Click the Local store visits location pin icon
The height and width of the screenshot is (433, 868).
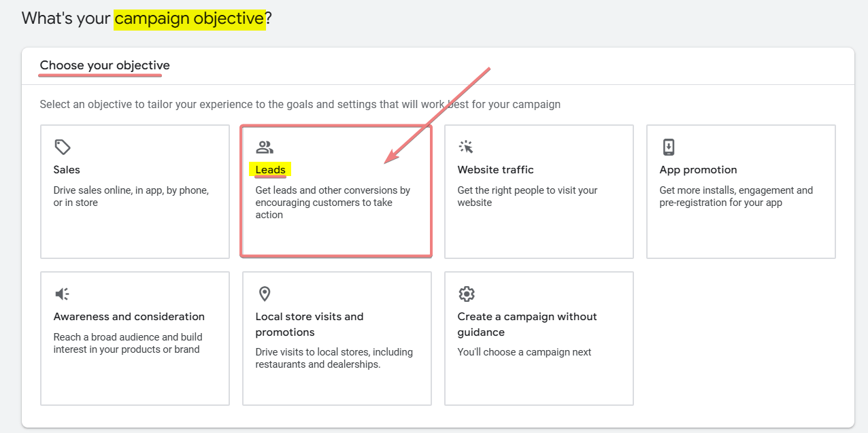[264, 294]
